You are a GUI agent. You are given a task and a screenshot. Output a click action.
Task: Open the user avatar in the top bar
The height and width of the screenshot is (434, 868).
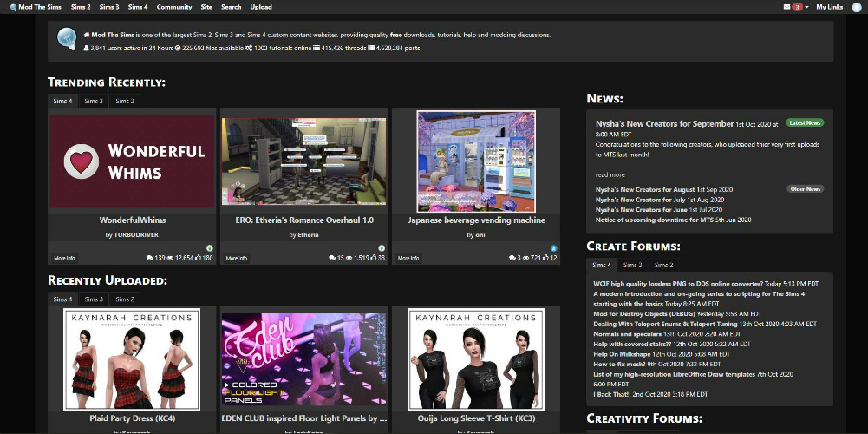(x=857, y=7)
